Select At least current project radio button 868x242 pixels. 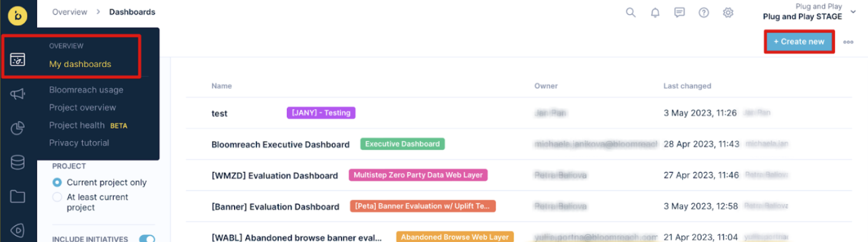point(57,197)
